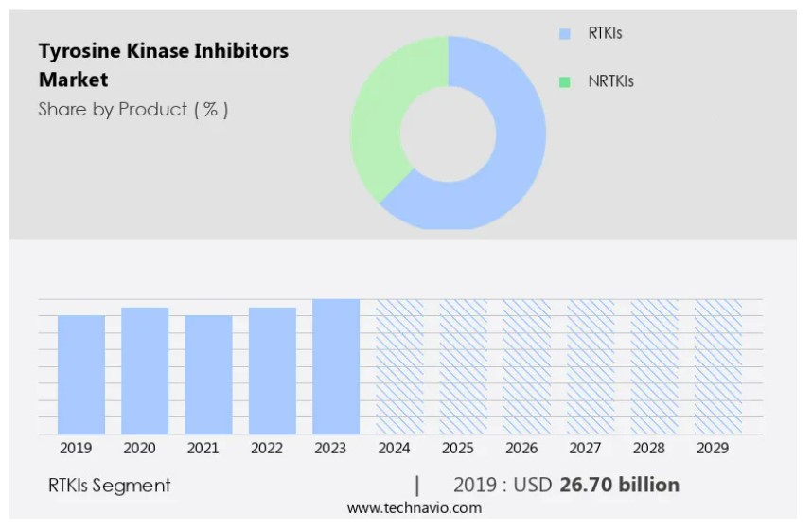812x531 pixels.
Task: Select the 2021 solid bar
Action: click(208, 375)
